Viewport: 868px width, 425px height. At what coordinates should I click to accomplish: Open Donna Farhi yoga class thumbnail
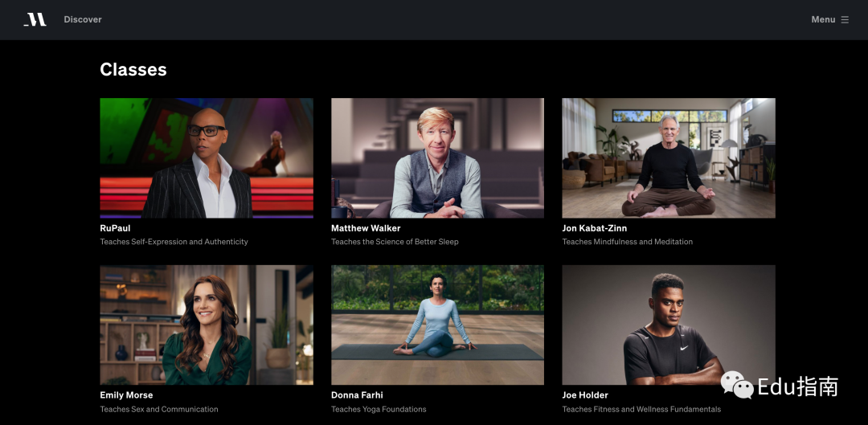pyautogui.click(x=437, y=325)
